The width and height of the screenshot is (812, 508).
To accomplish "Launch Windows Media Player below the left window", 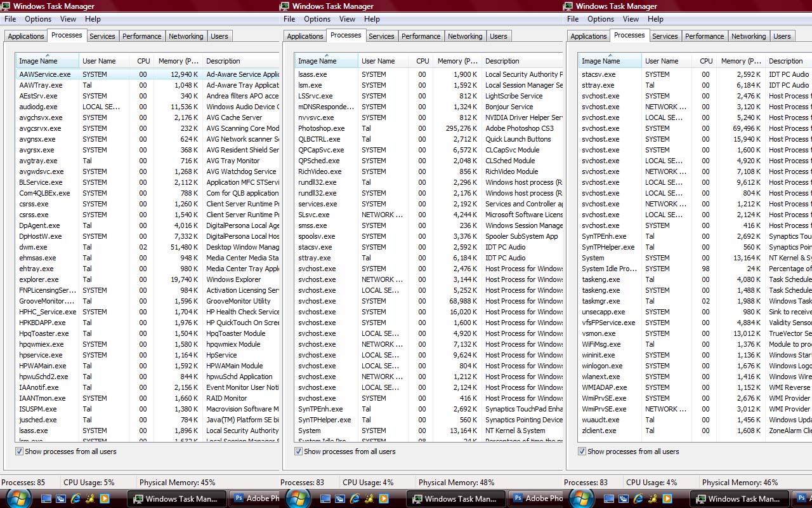I will (x=105, y=499).
